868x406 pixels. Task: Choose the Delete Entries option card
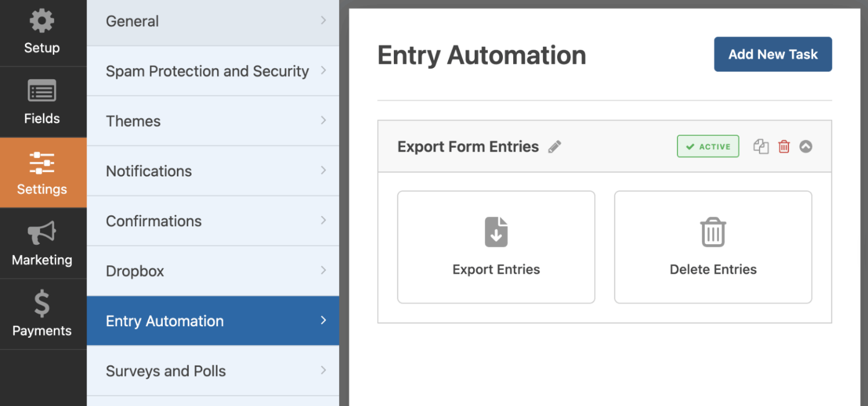(713, 247)
